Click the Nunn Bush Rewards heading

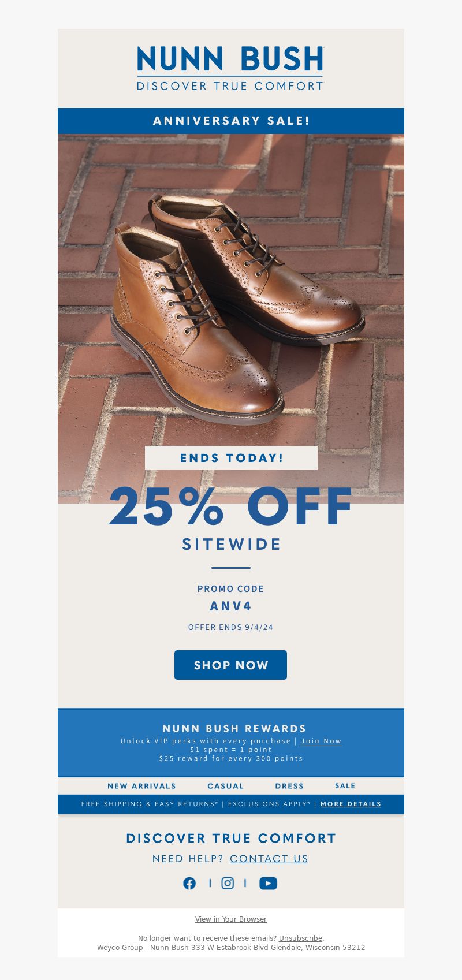point(234,728)
